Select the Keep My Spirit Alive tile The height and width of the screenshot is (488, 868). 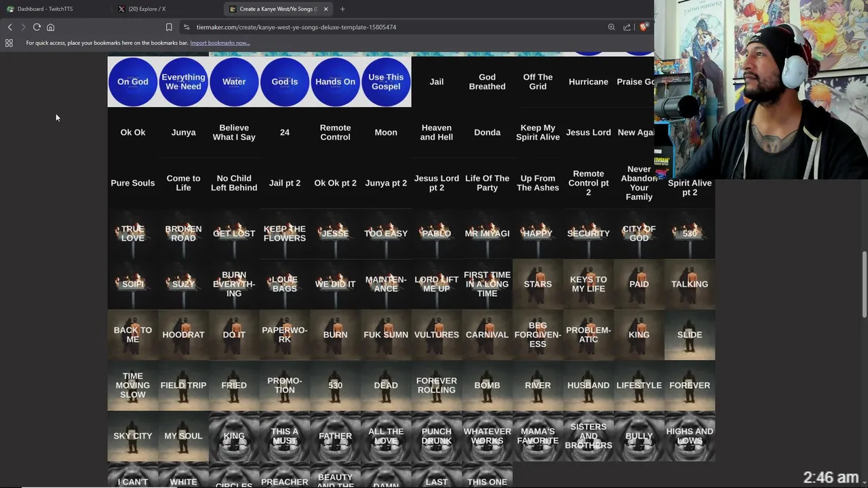click(x=538, y=132)
